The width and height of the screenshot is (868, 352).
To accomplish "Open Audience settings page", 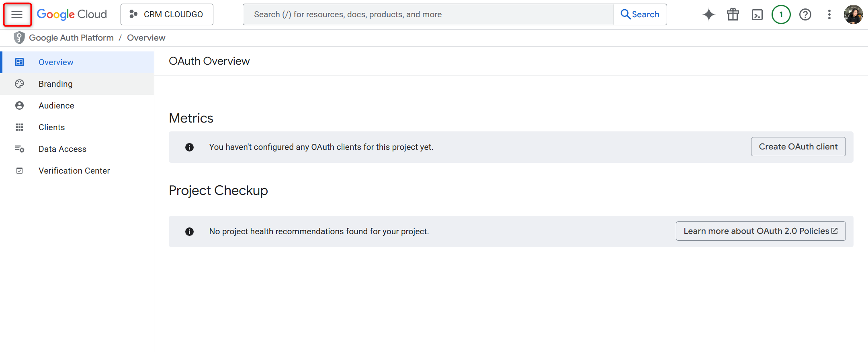I will (x=56, y=106).
